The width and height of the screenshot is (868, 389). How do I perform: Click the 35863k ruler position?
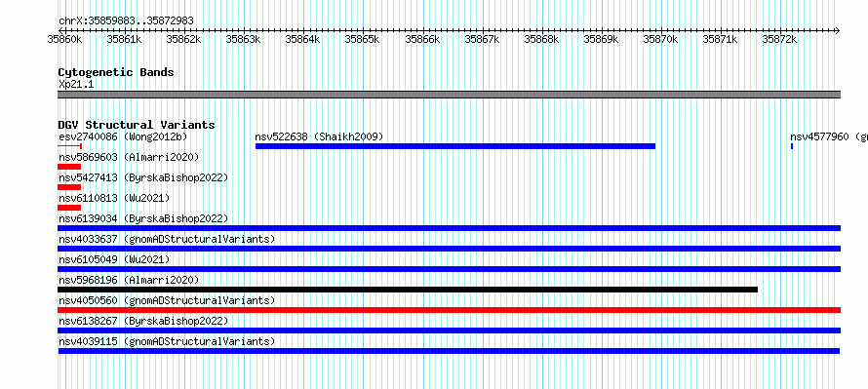[x=244, y=39]
